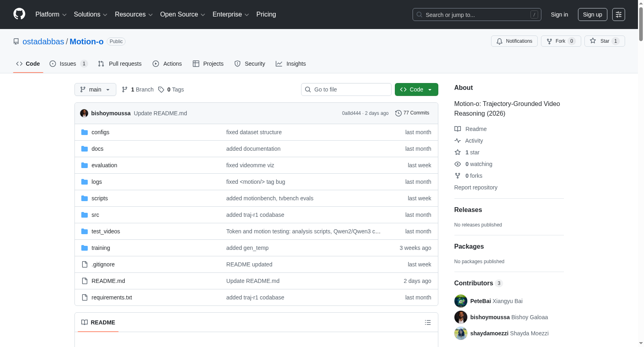The height and width of the screenshot is (347, 644).
Task: Click the star icon beside 1 star
Action: coord(458,152)
